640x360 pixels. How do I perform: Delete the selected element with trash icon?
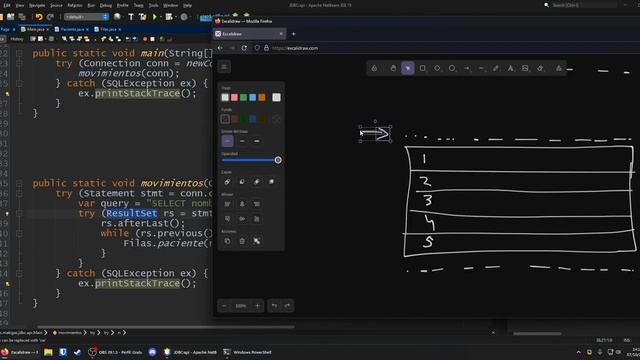(242, 241)
